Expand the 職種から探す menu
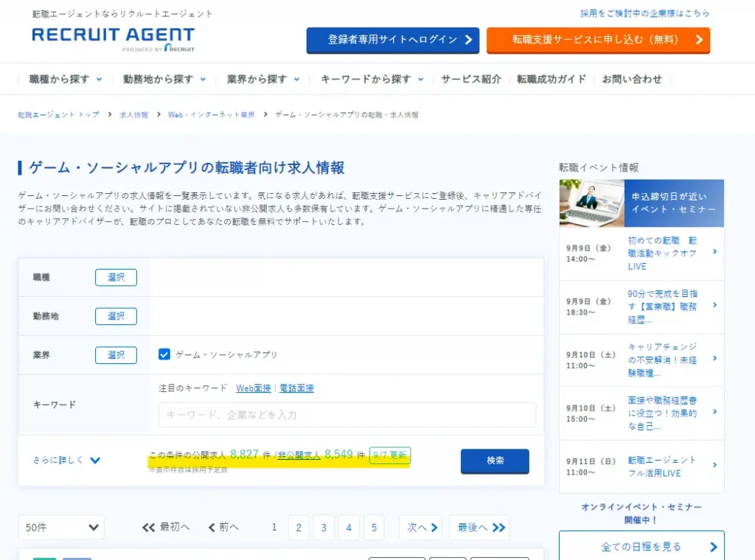 click(x=66, y=79)
